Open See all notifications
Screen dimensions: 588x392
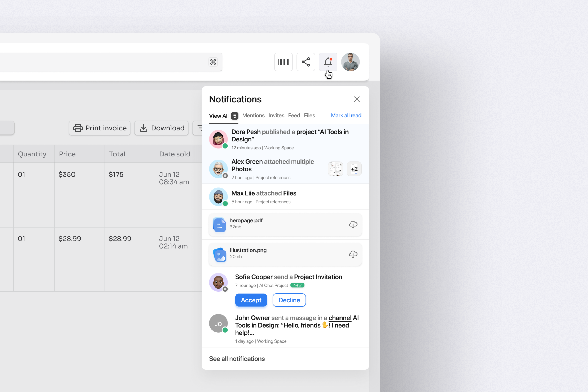point(237,358)
